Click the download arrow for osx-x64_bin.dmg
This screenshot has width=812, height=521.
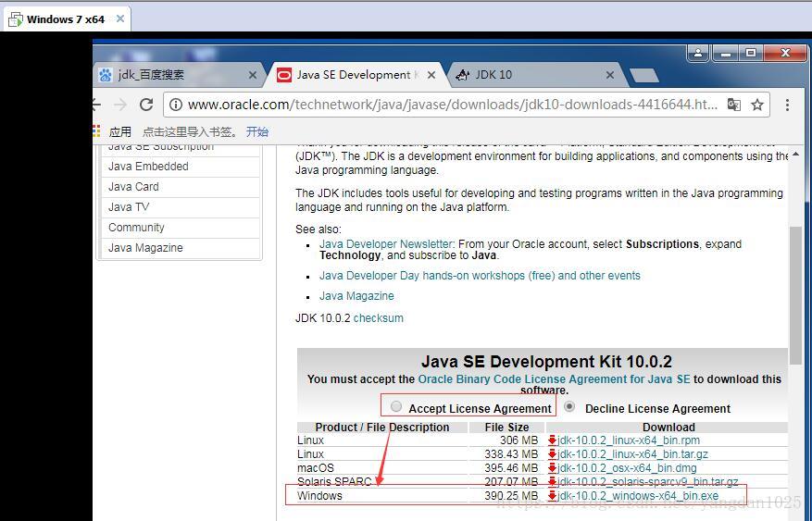tap(552, 468)
